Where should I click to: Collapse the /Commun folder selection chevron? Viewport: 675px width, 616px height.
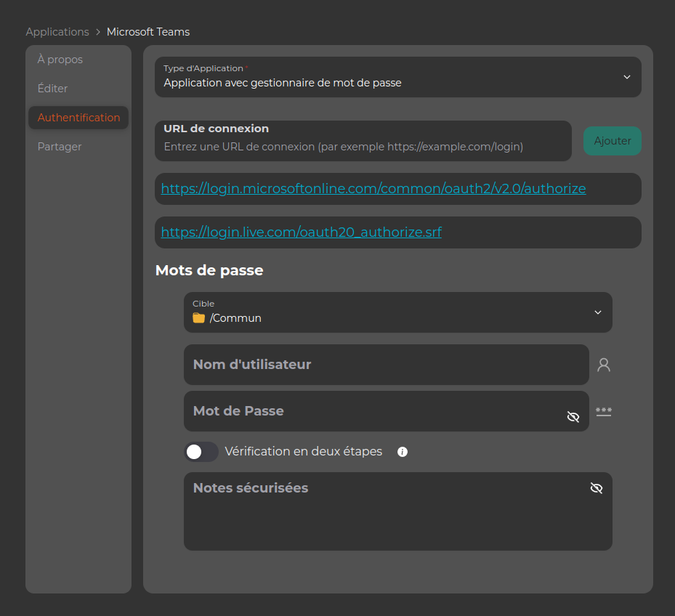pos(598,312)
